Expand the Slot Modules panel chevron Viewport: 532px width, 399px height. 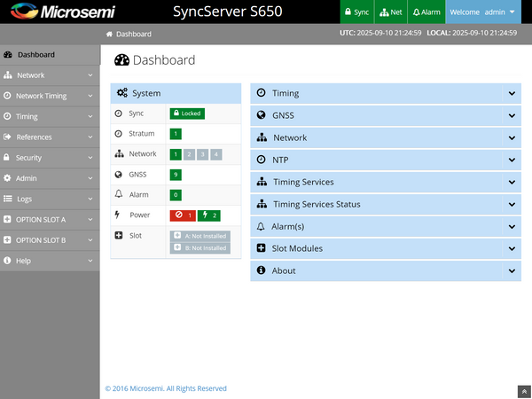[x=512, y=248]
